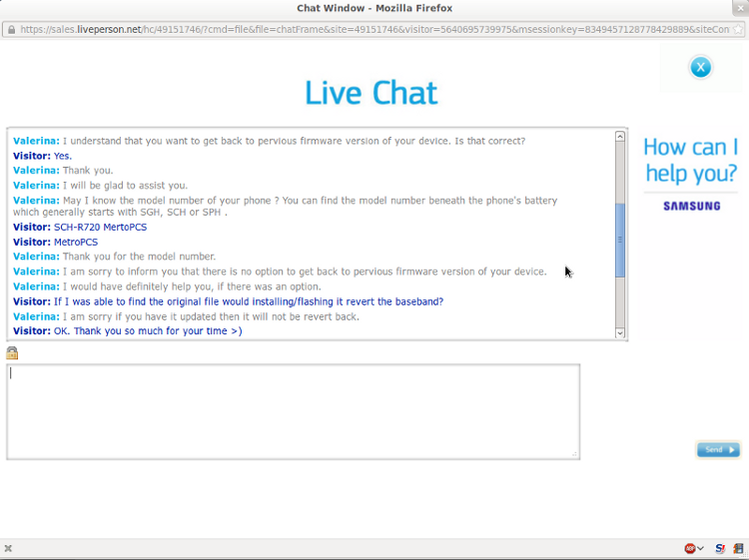Click the 'I understand that you want' message
The height and width of the screenshot is (560, 749).
[x=269, y=142]
